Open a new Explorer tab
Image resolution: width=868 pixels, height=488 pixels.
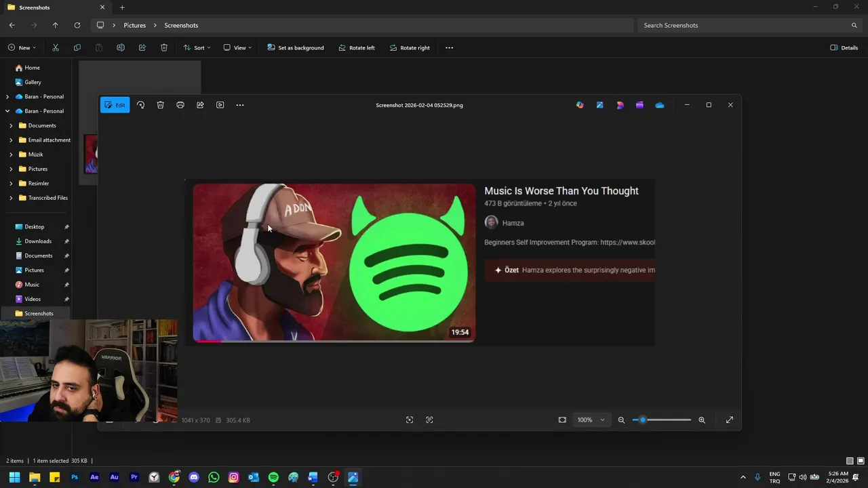tap(122, 7)
